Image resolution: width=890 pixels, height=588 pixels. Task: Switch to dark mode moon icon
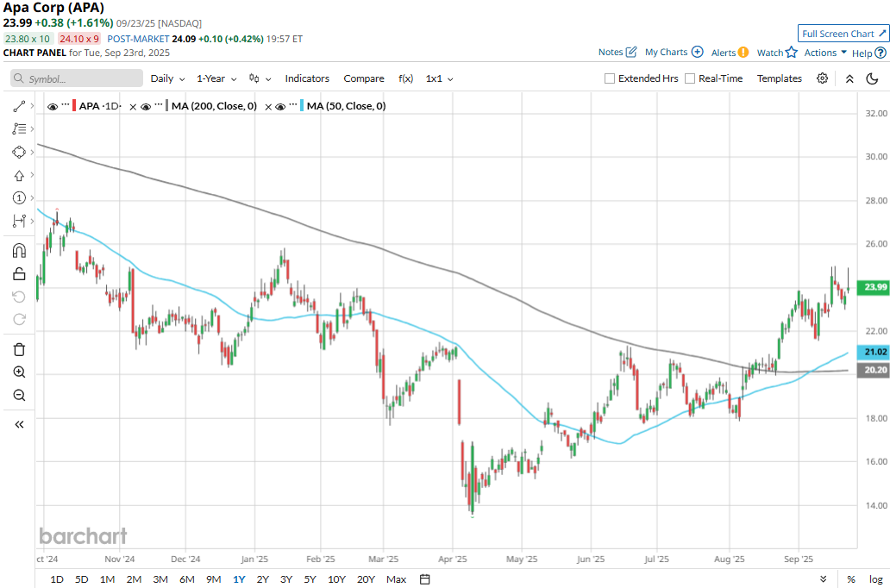(873, 78)
